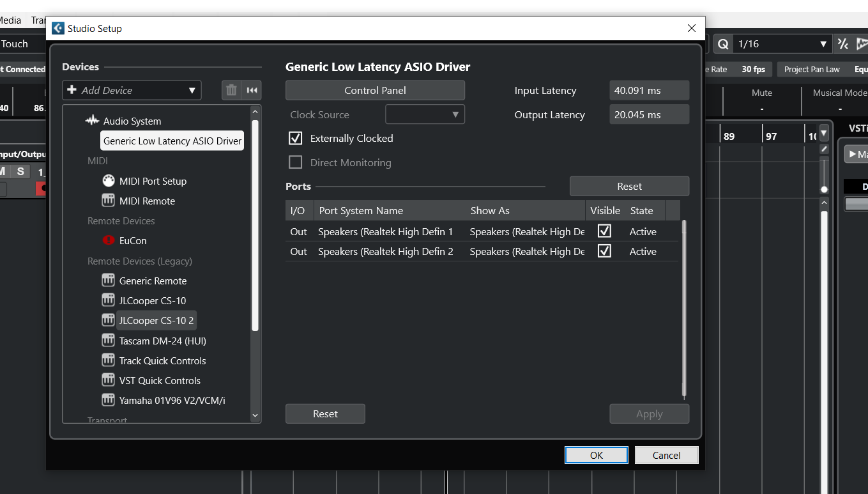Image resolution: width=868 pixels, height=494 pixels.
Task: Toggle track Solo button in main window
Action: pos(20,171)
